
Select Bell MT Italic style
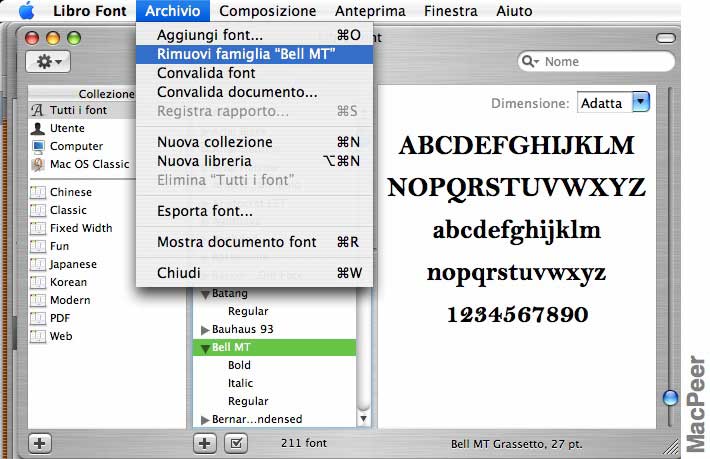[240, 383]
